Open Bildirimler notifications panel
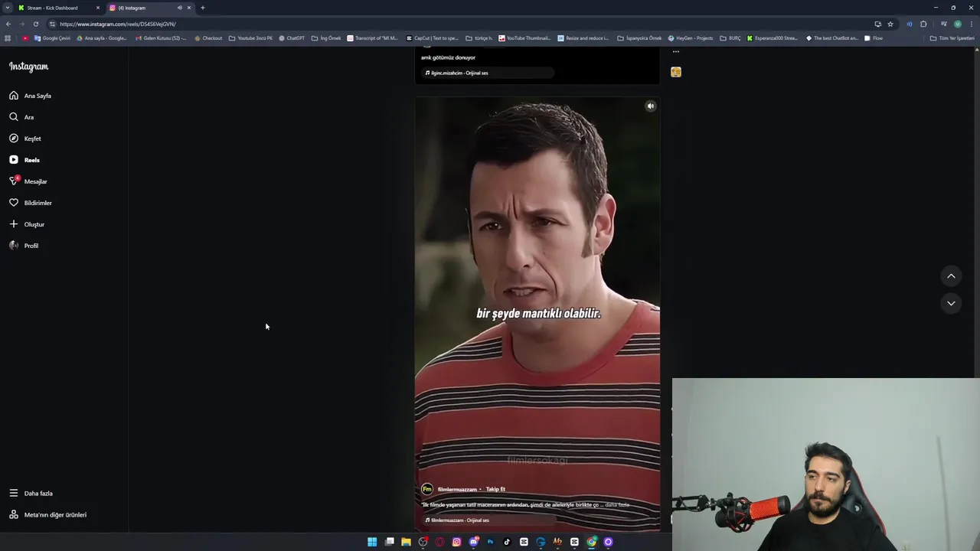 coord(31,203)
